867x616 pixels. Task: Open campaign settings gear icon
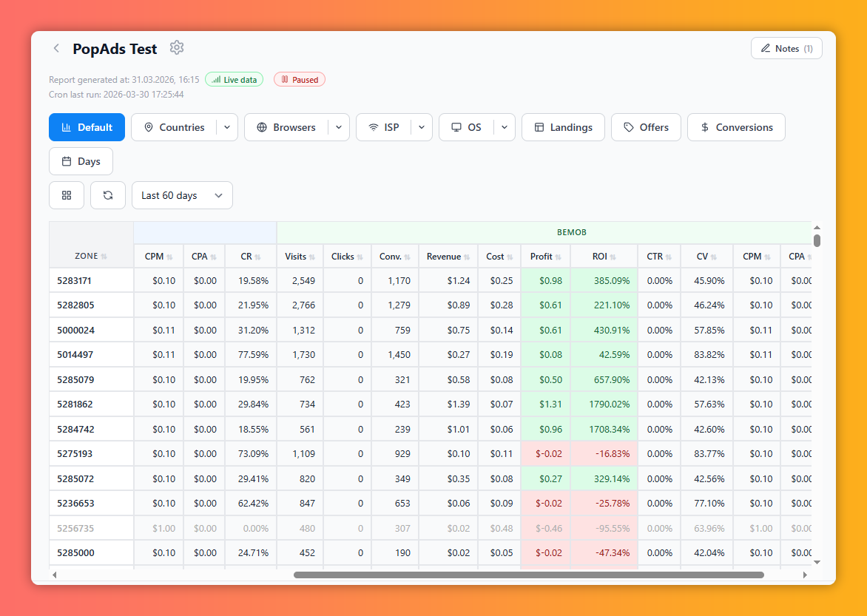coord(176,48)
